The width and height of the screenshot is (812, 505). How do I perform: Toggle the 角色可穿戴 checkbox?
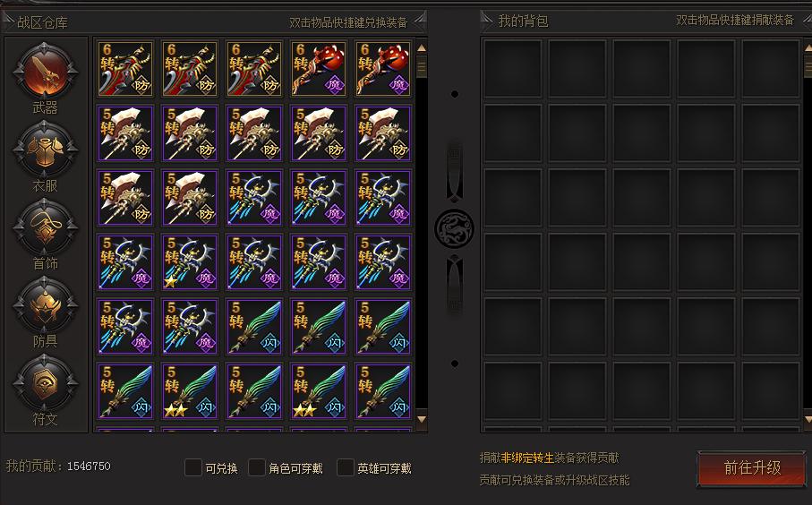(x=257, y=467)
